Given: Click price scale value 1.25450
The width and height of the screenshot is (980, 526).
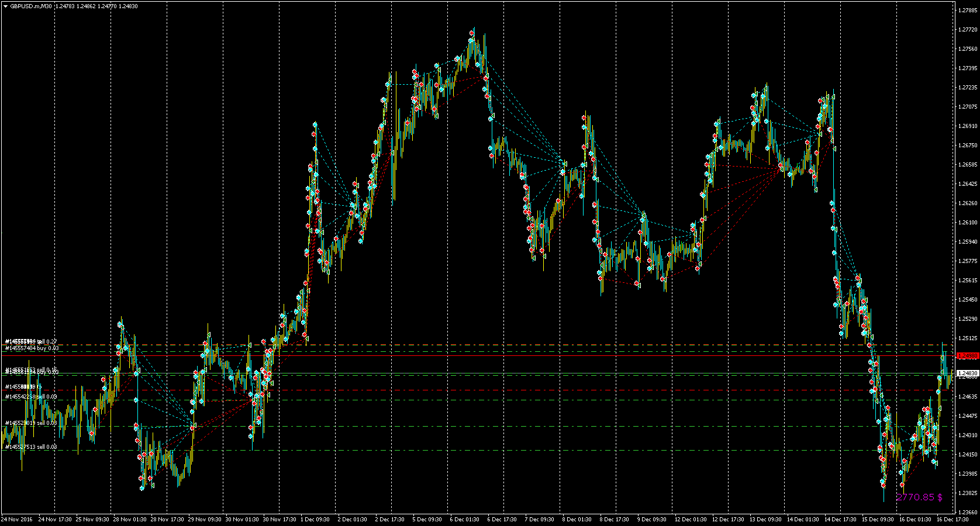Looking at the screenshot, I should point(968,300).
